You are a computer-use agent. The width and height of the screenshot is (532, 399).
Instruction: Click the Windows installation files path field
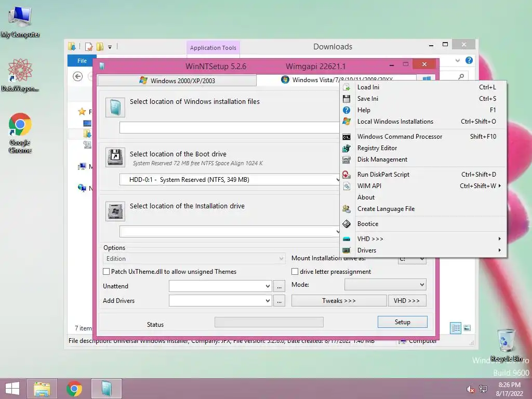(230, 128)
